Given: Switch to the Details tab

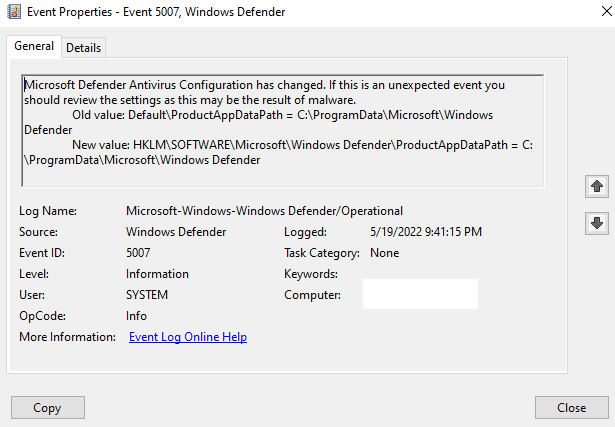Looking at the screenshot, I should coord(84,48).
